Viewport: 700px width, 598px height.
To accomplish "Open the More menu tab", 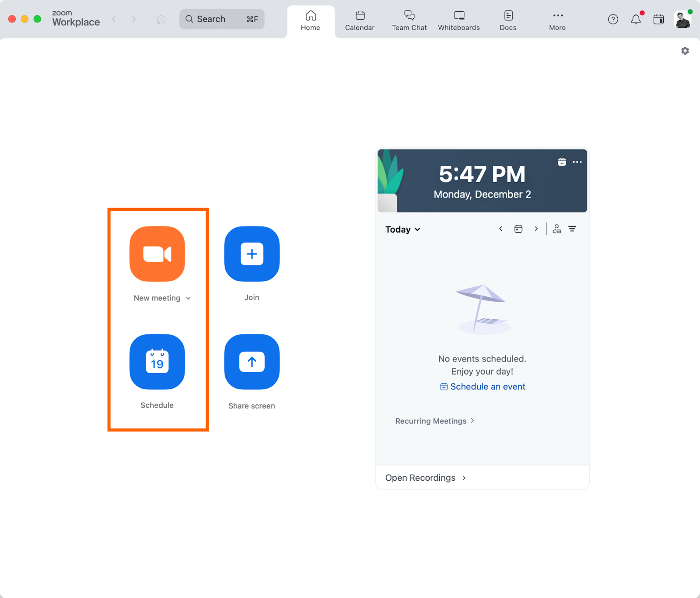I will coord(557,21).
